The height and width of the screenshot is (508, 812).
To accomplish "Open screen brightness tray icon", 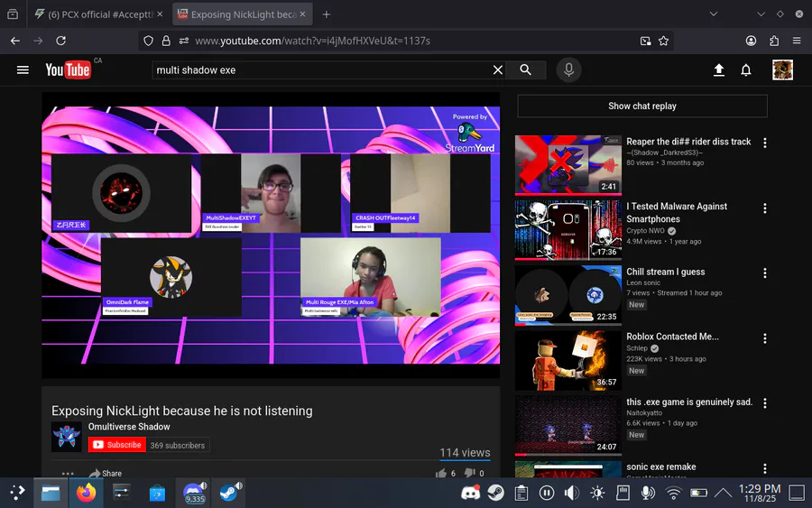I will click(x=597, y=493).
